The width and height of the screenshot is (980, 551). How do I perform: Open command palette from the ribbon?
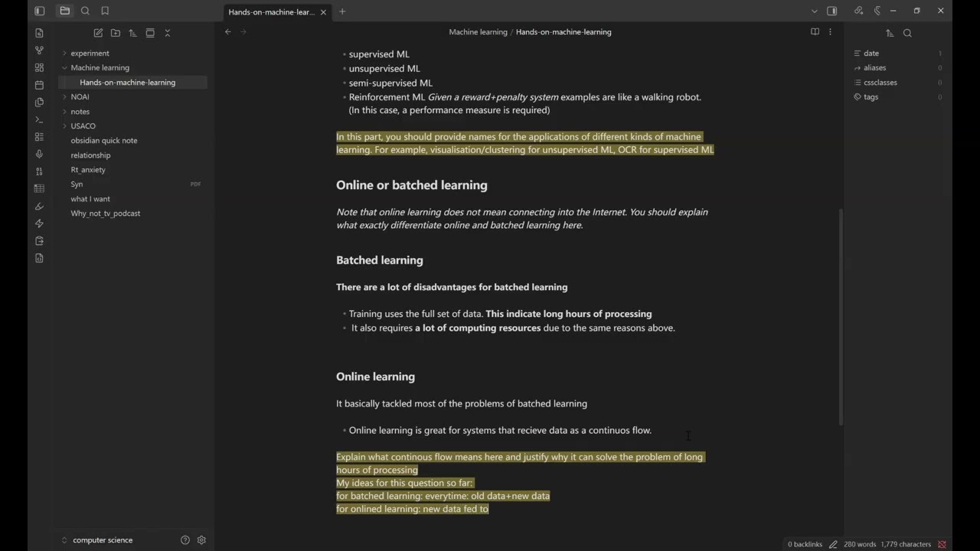(40, 119)
